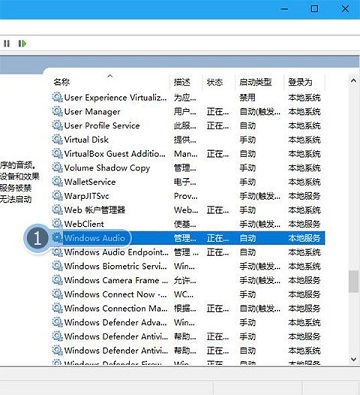Click gear icon beside Web 帐户管理器
Screen dimensions: 360x395
57,210
